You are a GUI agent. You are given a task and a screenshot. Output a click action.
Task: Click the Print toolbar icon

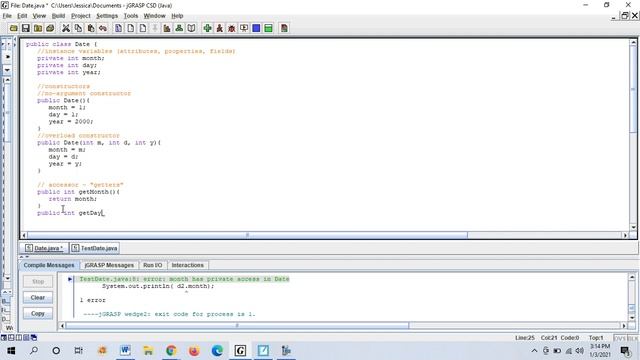pyautogui.click(x=50, y=28)
